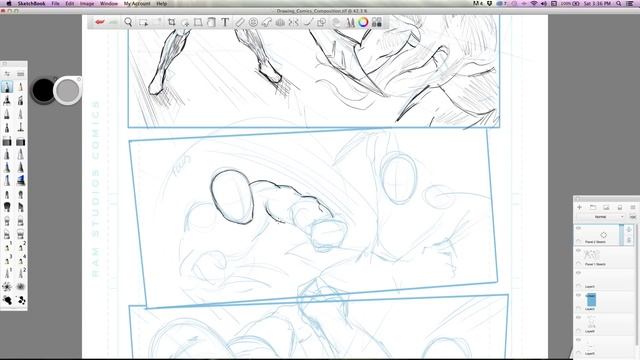This screenshot has height=360, width=640.
Task: Enable the Steady Stroke tool
Action: point(308,22)
